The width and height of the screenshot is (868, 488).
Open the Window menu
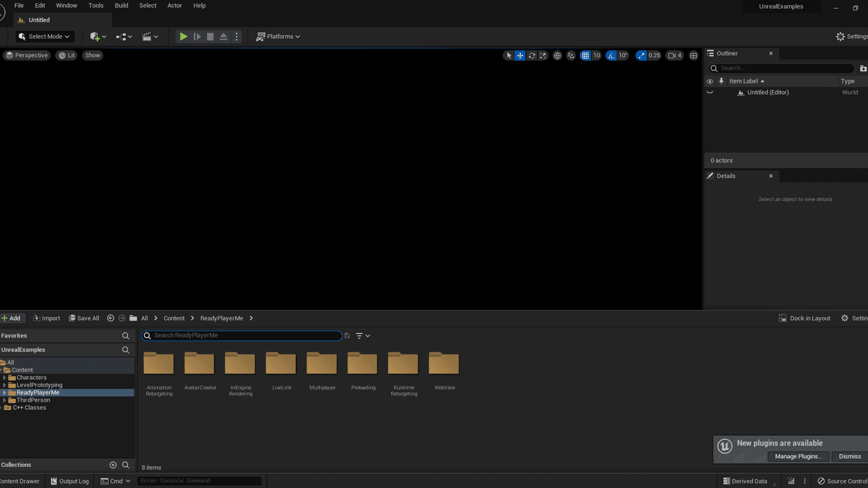tap(66, 5)
